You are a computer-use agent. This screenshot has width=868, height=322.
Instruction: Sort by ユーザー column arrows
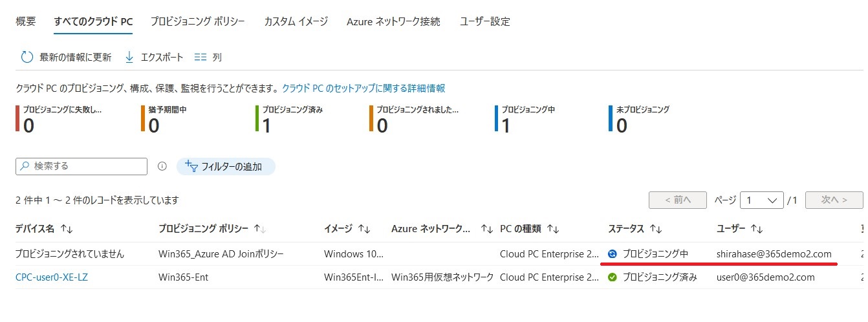[757, 229]
